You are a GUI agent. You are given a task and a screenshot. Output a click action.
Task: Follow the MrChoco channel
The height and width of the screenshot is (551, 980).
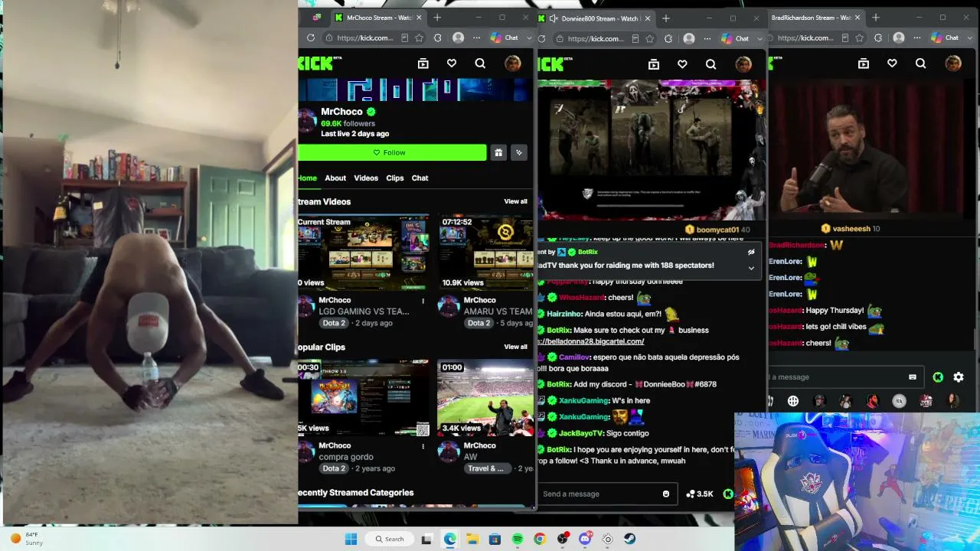point(392,152)
